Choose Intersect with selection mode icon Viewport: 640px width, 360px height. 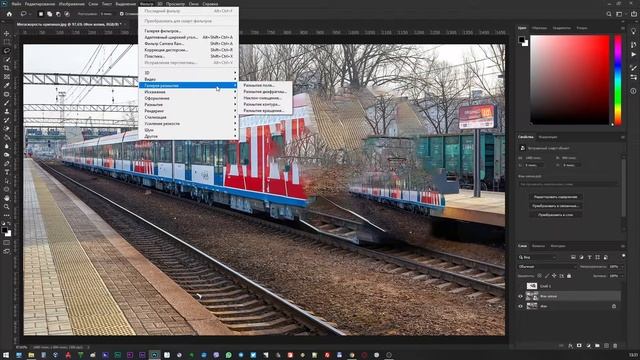67,14
